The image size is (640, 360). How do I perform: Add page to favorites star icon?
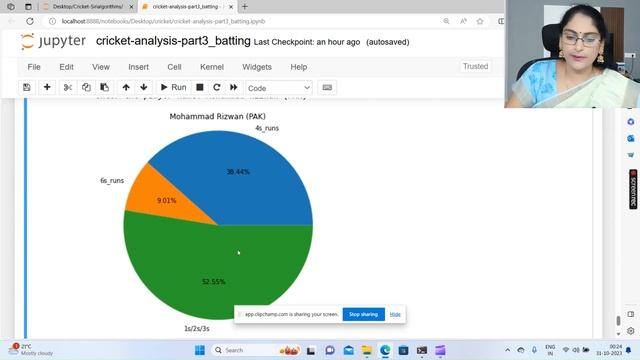pyautogui.click(x=480, y=21)
